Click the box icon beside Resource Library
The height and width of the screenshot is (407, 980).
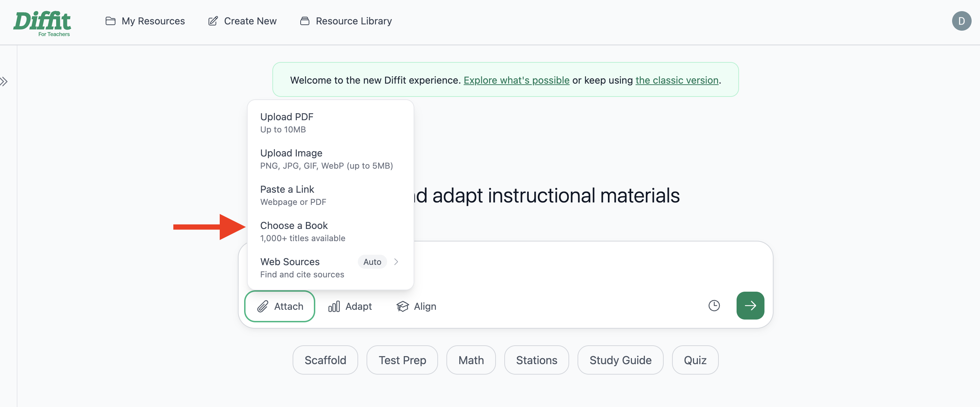click(x=305, y=21)
